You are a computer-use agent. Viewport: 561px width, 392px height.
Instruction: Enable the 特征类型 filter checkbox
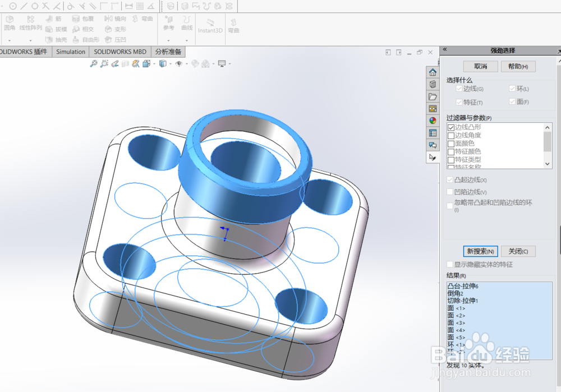point(451,160)
